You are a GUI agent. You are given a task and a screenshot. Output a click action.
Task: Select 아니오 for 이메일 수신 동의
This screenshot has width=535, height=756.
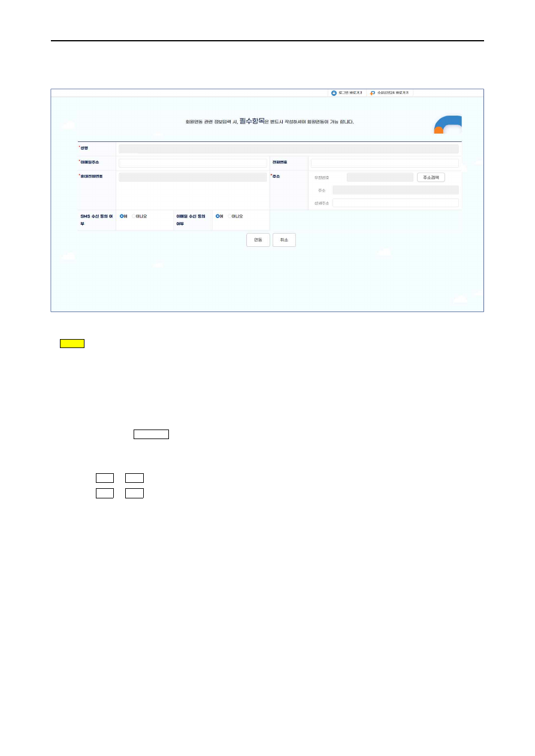tap(229, 216)
